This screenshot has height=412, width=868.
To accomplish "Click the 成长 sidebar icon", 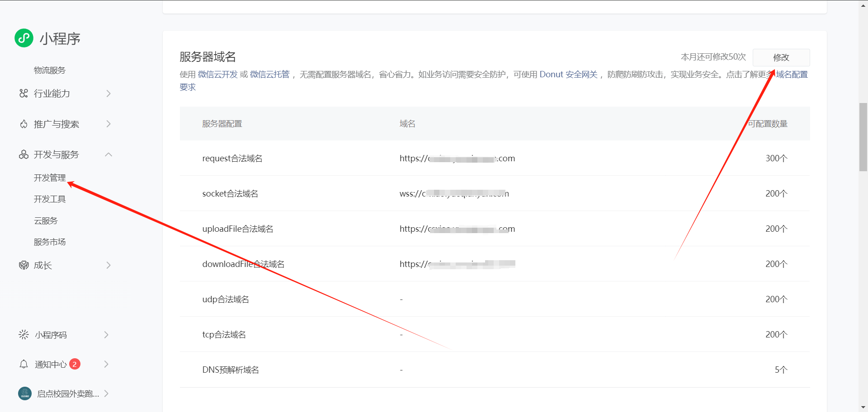I will click(x=24, y=265).
